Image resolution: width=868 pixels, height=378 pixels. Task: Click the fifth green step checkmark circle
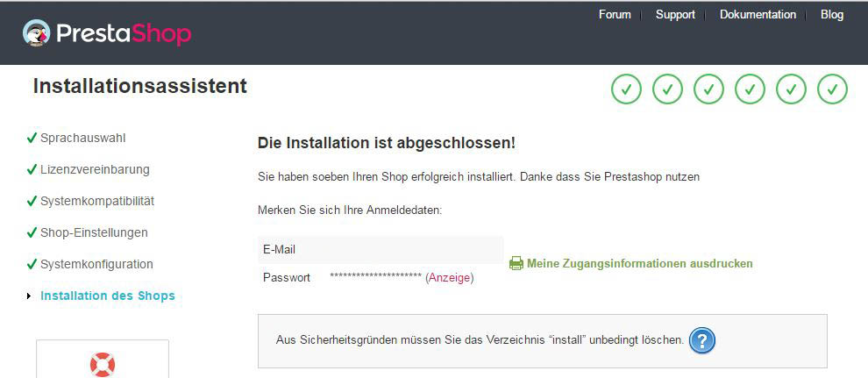tap(791, 89)
